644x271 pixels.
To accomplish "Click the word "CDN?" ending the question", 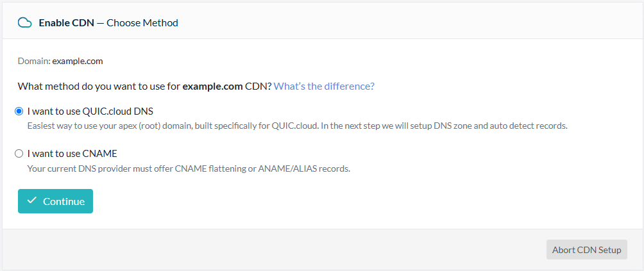I will [x=258, y=86].
